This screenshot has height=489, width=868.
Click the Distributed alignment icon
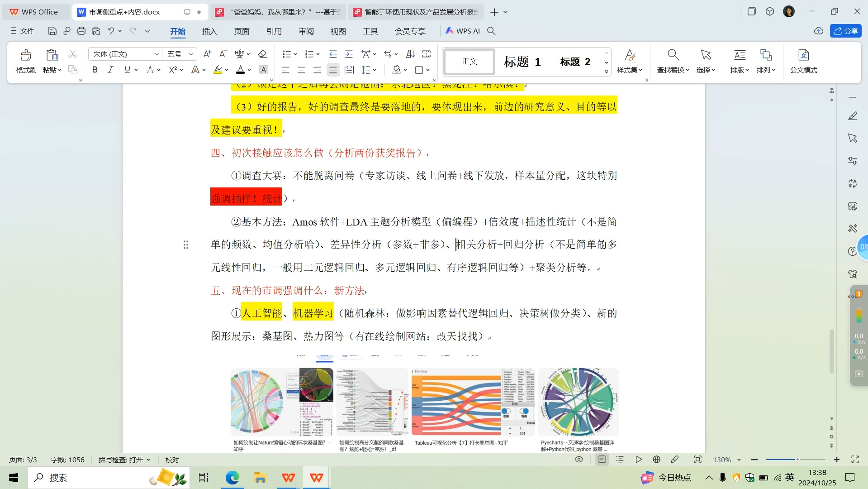point(349,70)
